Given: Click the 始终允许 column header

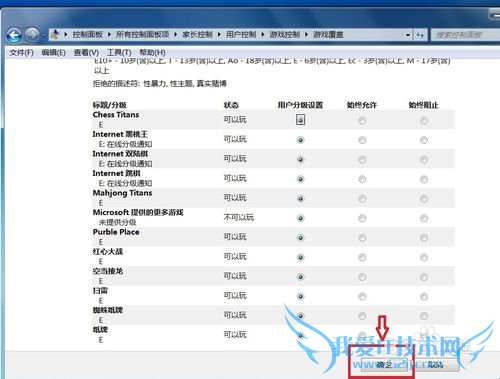Looking at the screenshot, I should click(x=362, y=105).
